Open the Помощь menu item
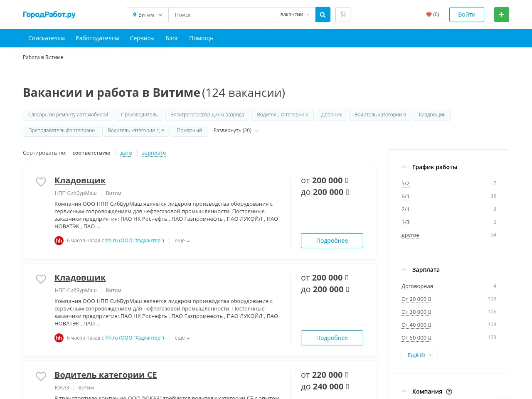This screenshot has height=399, width=532. (201, 38)
